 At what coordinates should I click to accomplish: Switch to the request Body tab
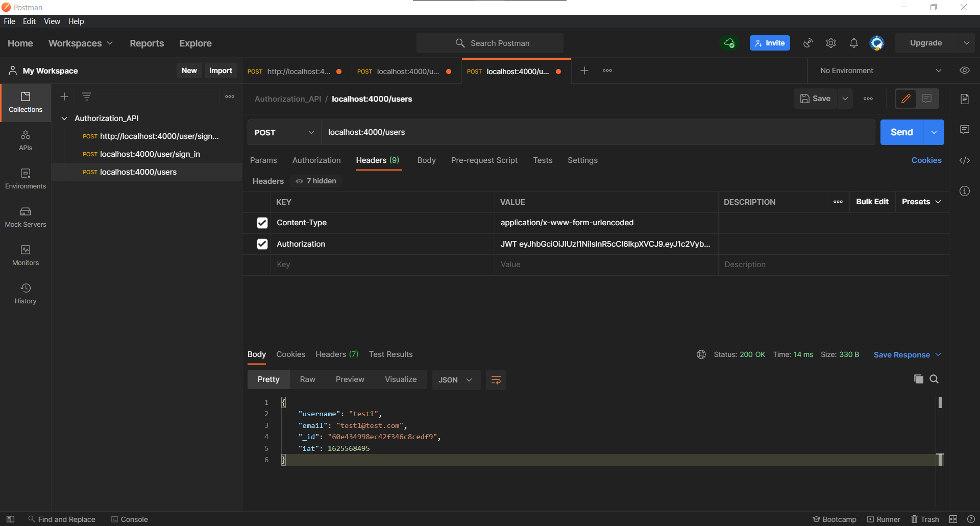(426, 160)
